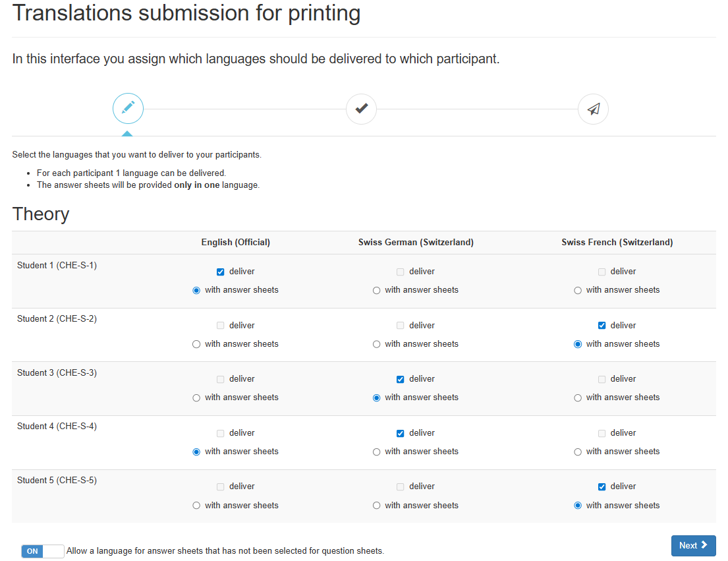Check Swiss German deliver for Student 5
Viewport: 728px width, 561px height.
(400, 487)
